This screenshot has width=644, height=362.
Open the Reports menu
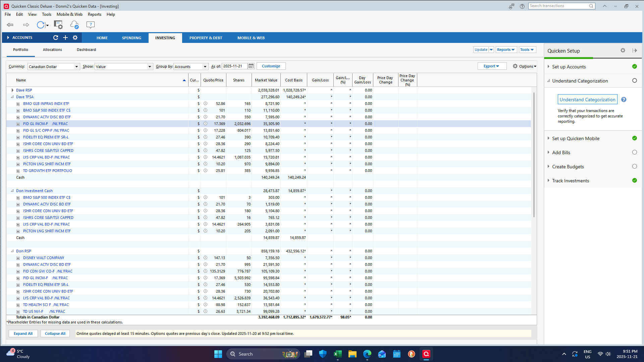point(94,14)
